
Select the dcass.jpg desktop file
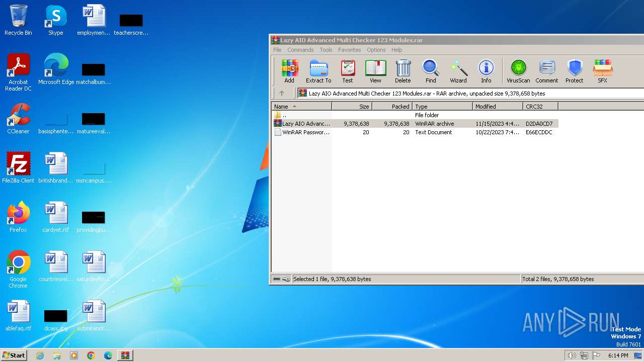tap(55, 319)
